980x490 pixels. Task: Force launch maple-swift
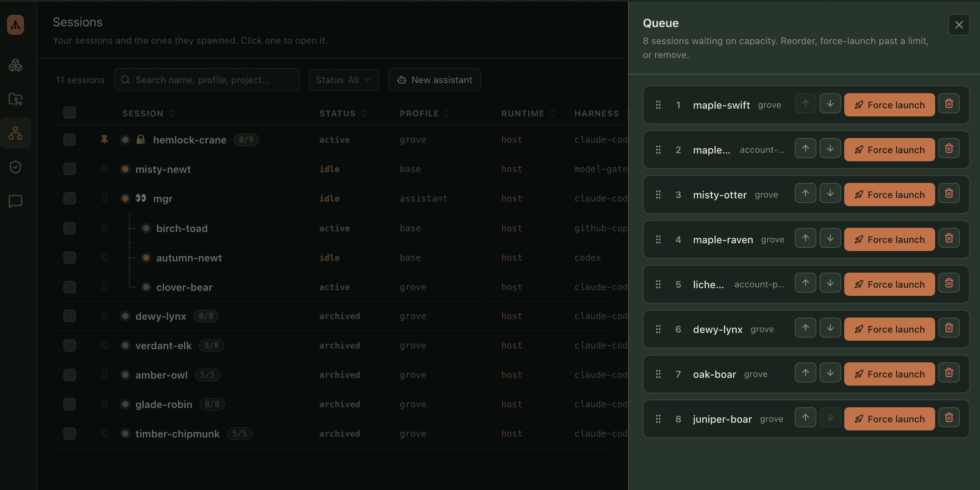point(889,105)
